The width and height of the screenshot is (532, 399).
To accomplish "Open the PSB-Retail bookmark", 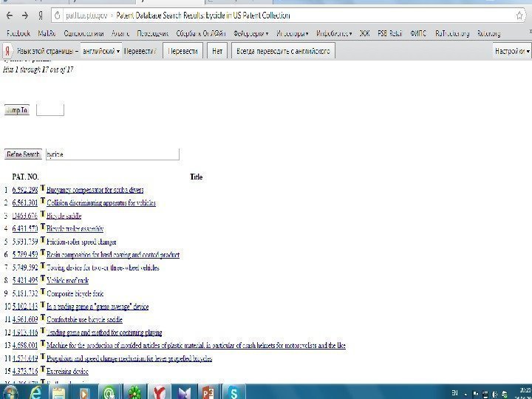I will 389,33.
